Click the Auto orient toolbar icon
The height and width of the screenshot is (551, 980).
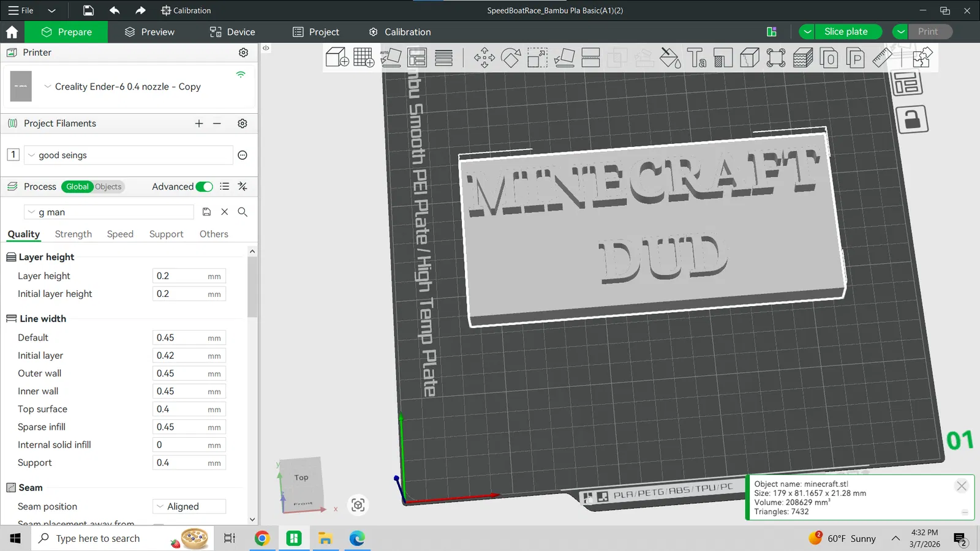pyautogui.click(x=390, y=58)
